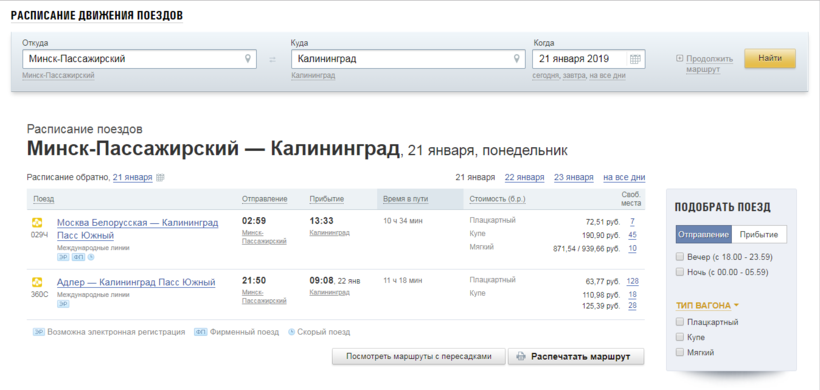Click ЭР badge under train 360С
This screenshot has width=820, height=390.
[63, 304]
